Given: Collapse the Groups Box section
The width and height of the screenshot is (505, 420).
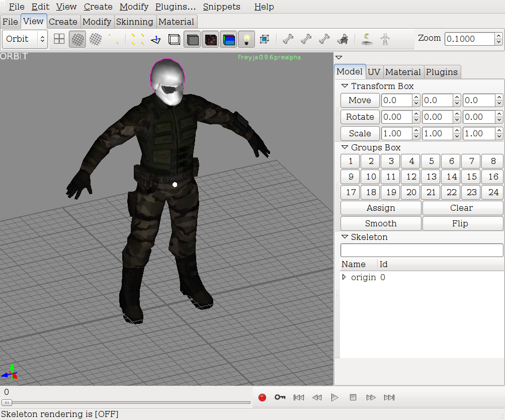Looking at the screenshot, I should click(x=345, y=147).
